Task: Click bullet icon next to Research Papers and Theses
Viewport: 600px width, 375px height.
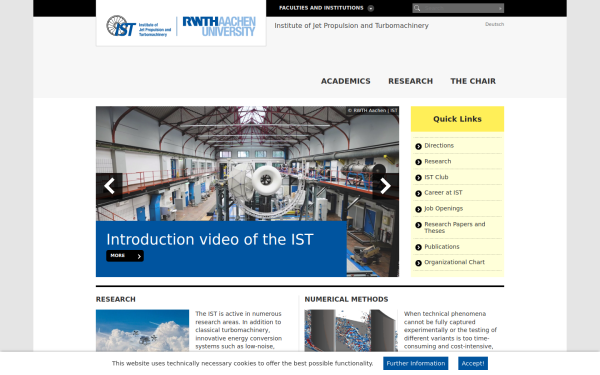Action: [418, 225]
